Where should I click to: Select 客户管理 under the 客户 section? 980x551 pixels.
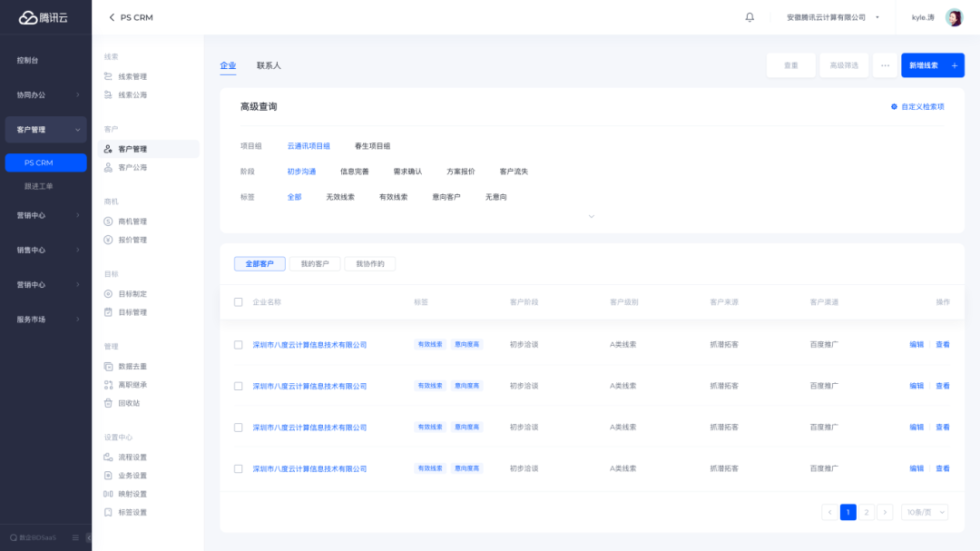(149, 149)
